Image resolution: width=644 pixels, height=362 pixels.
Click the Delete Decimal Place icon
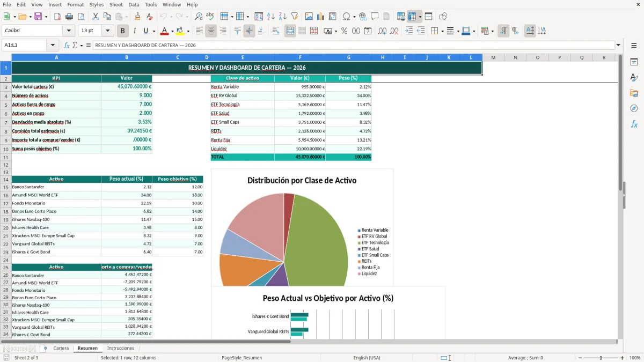point(394,31)
